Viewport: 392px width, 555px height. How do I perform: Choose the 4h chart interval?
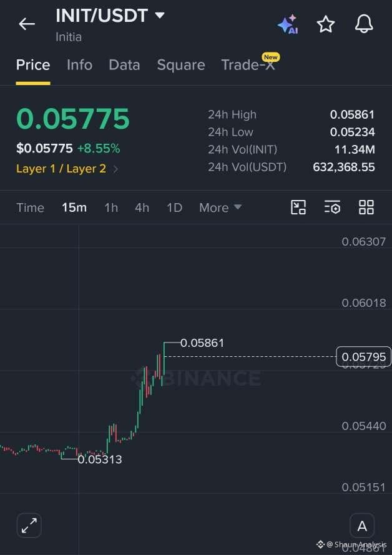[x=142, y=207]
